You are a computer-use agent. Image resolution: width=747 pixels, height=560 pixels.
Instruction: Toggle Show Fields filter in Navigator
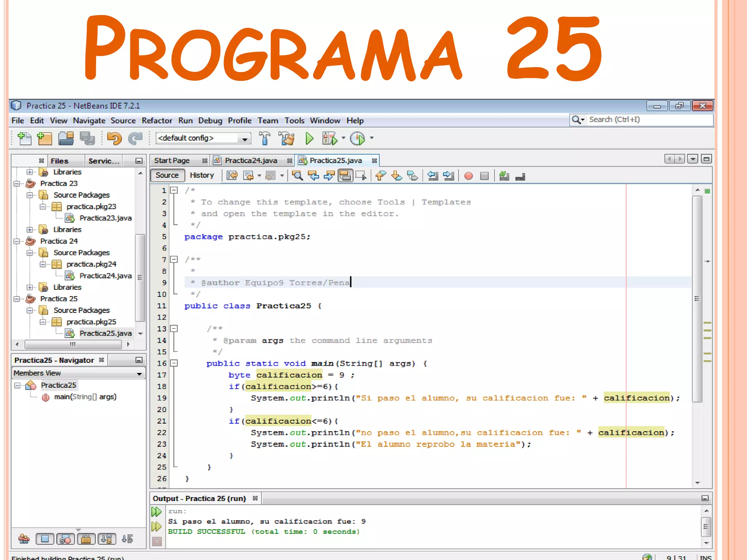[45, 538]
